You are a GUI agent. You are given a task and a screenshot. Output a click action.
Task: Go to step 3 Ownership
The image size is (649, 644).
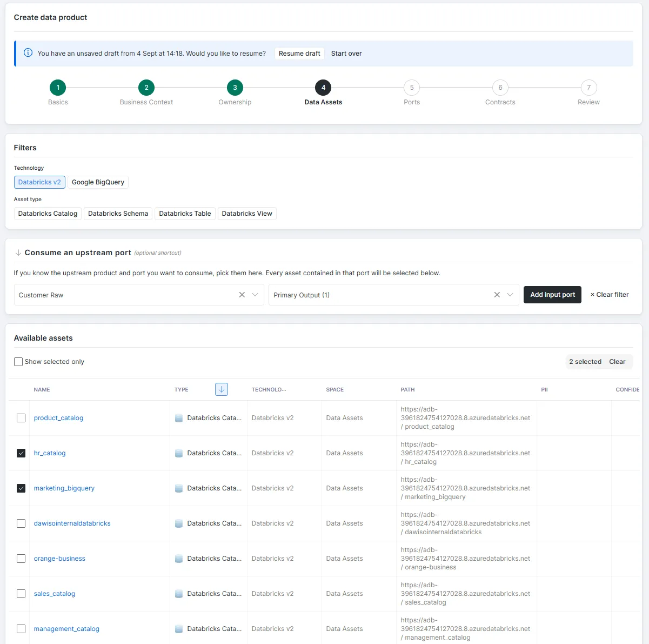[x=235, y=88]
